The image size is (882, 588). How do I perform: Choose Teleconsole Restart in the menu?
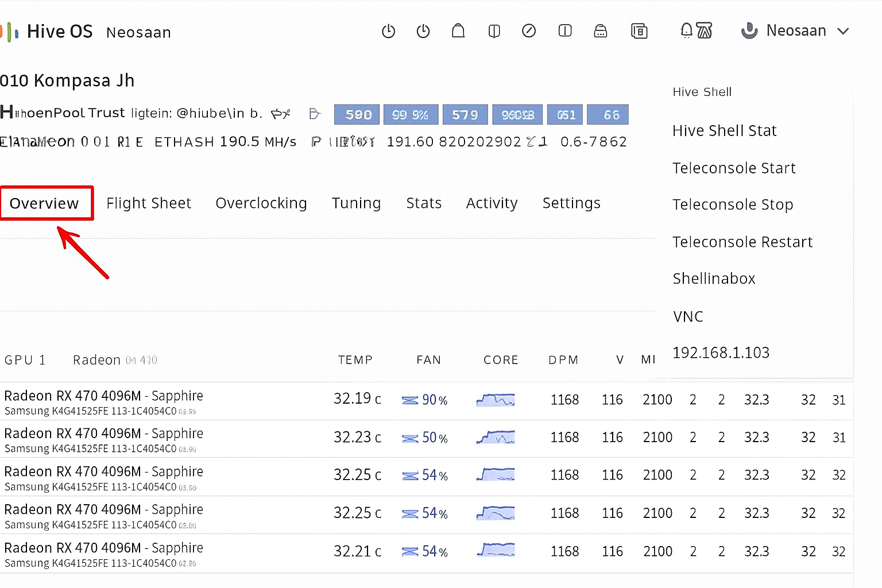point(742,242)
